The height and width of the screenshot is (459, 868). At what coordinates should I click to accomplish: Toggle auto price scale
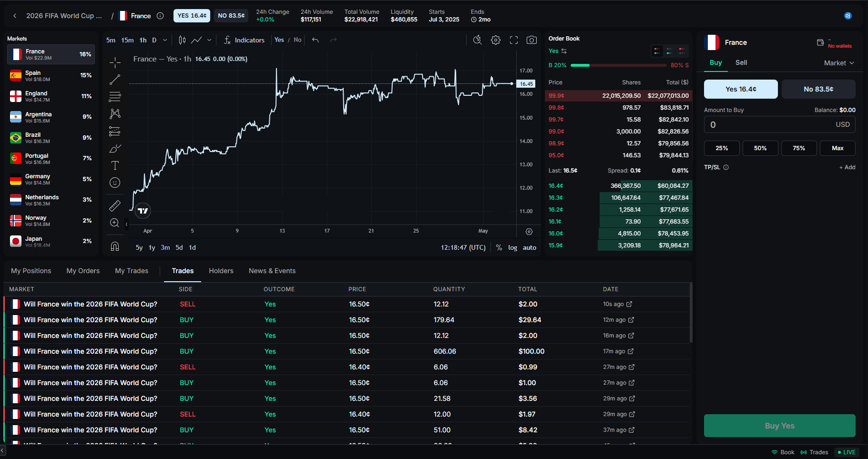point(530,247)
